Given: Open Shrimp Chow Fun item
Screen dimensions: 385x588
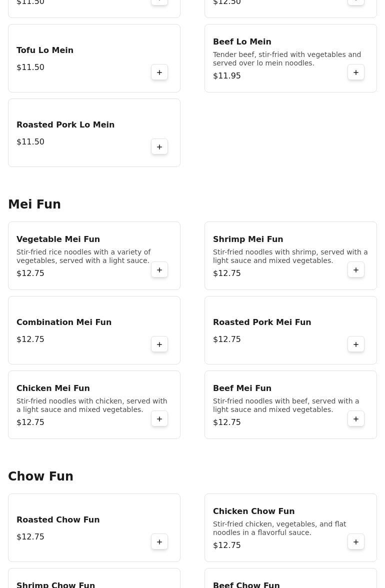Looking at the screenshot, I should (x=55, y=584).
